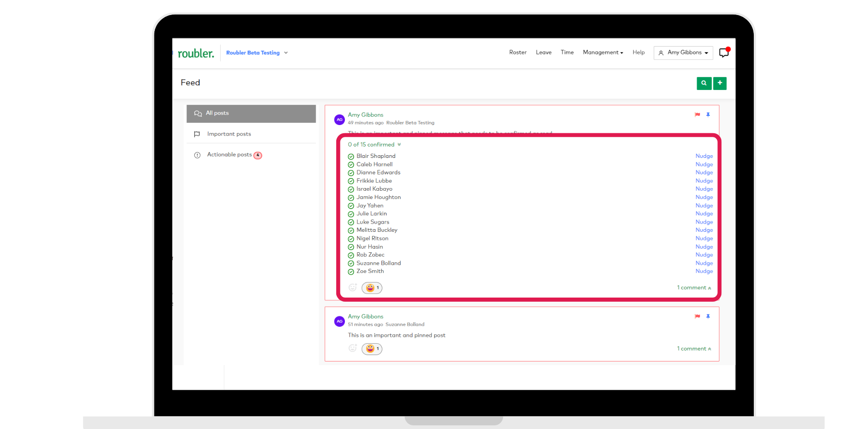
Task: Click the add-reaction smiley on first post
Action: coord(353,288)
